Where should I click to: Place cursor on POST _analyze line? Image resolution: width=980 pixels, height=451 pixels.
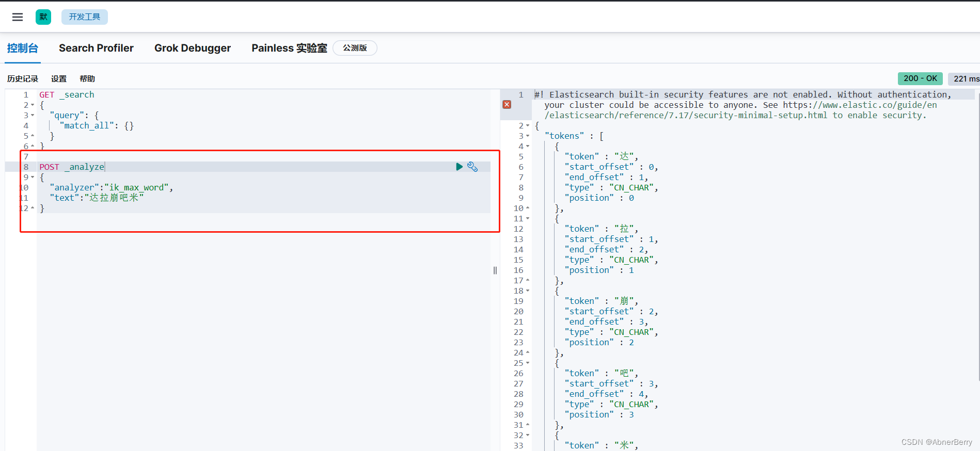click(72, 167)
